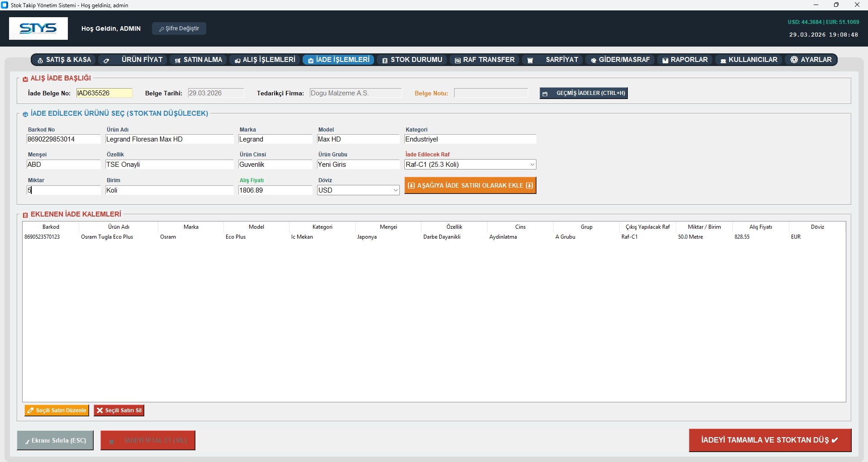Click GİDER/MASRAF expenses icon tab
The height and width of the screenshot is (462, 868).
[593, 60]
